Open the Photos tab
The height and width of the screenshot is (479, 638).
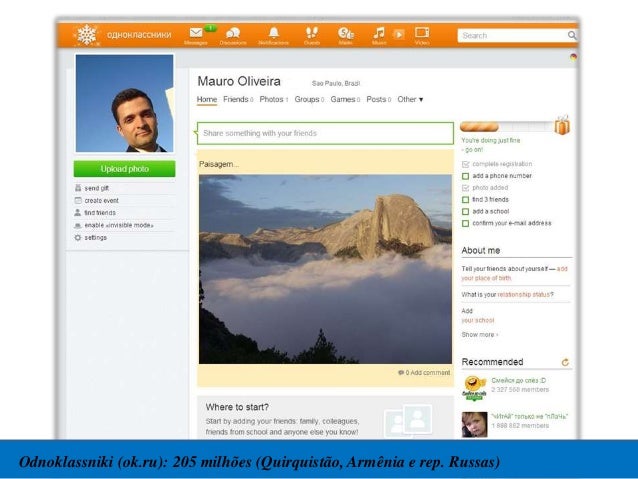pos(273,99)
